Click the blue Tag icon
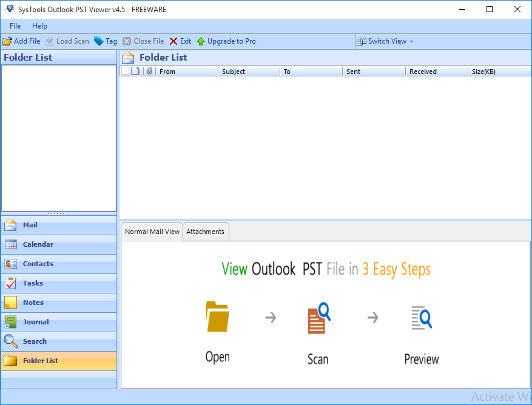The image size is (532, 405). pyautogui.click(x=99, y=41)
